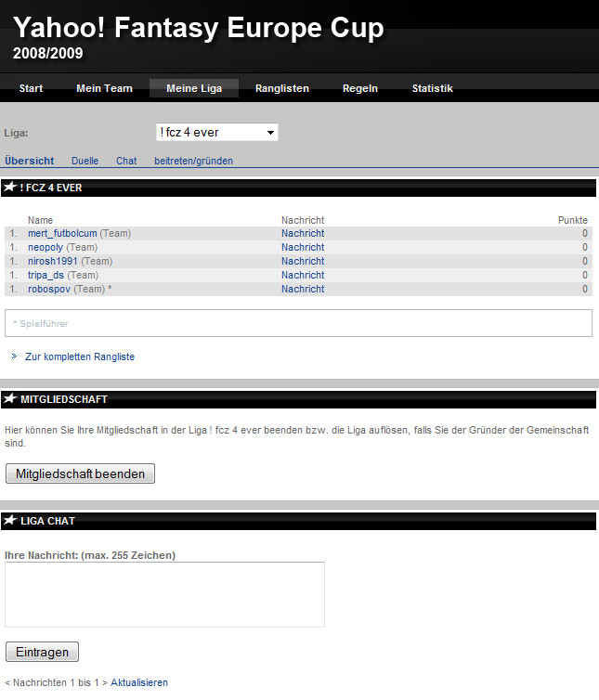Open the Duelle sub-tab

point(85,161)
